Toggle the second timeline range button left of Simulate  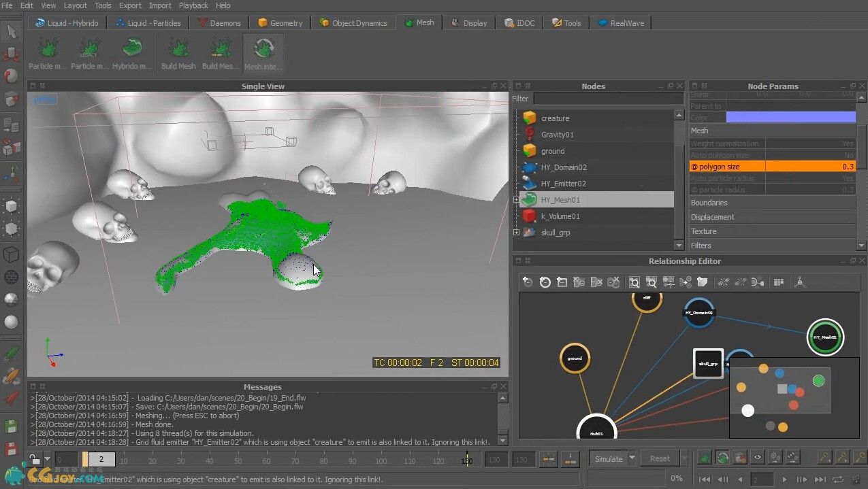point(570,459)
